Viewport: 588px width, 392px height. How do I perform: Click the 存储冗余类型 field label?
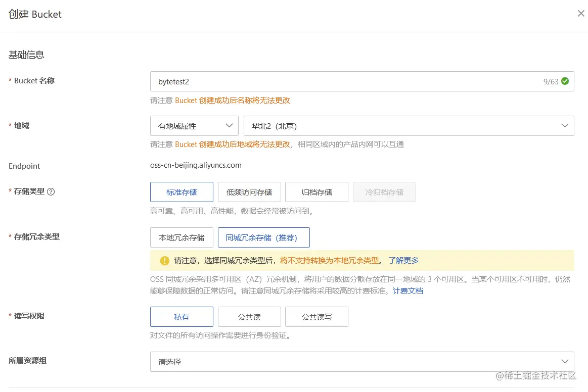(x=37, y=237)
